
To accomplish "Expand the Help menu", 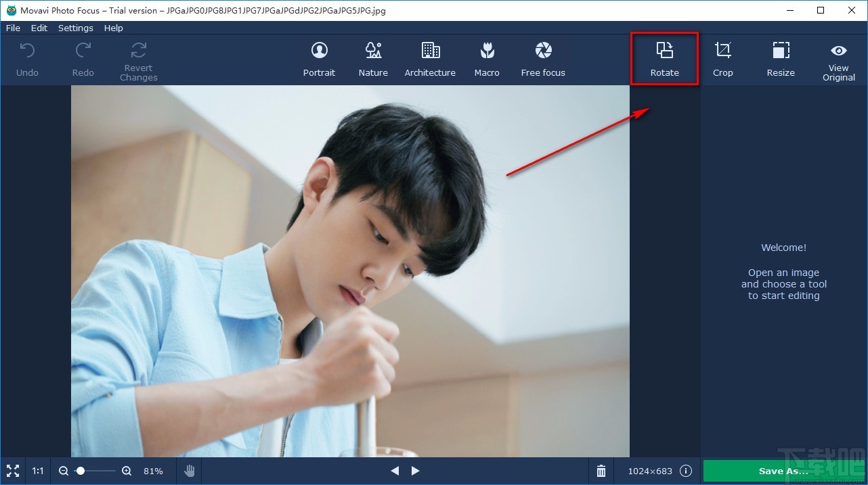I will coord(114,28).
